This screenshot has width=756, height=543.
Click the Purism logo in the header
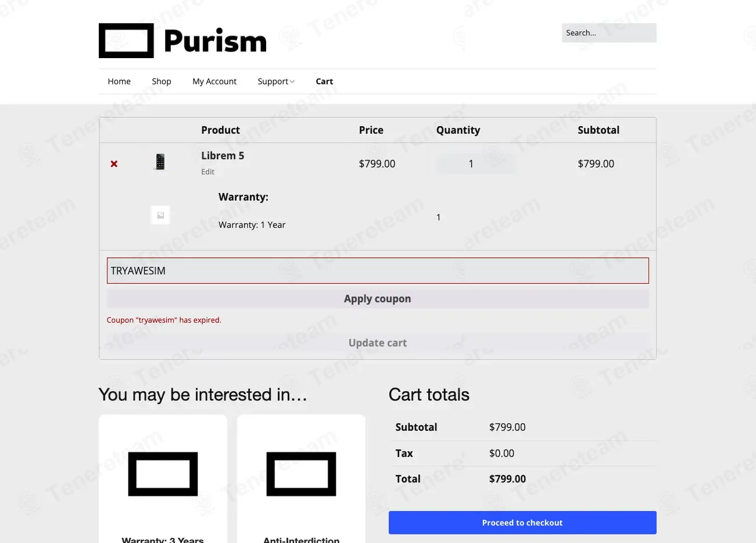click(182, 41)
